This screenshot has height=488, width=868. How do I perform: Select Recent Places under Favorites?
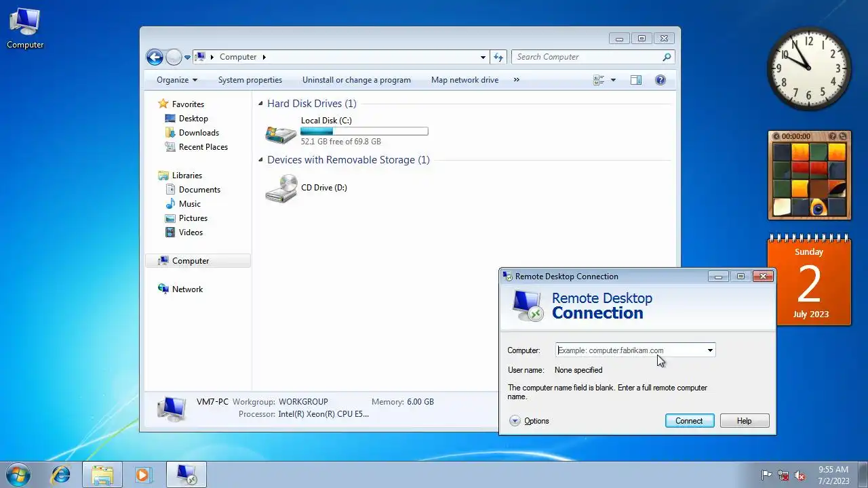coord(197,147)
